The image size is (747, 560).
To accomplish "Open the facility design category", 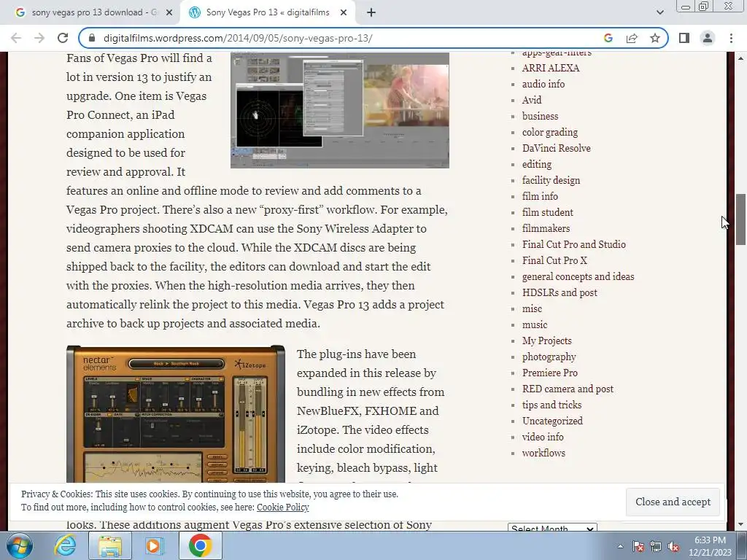I will tap(551, 180).
